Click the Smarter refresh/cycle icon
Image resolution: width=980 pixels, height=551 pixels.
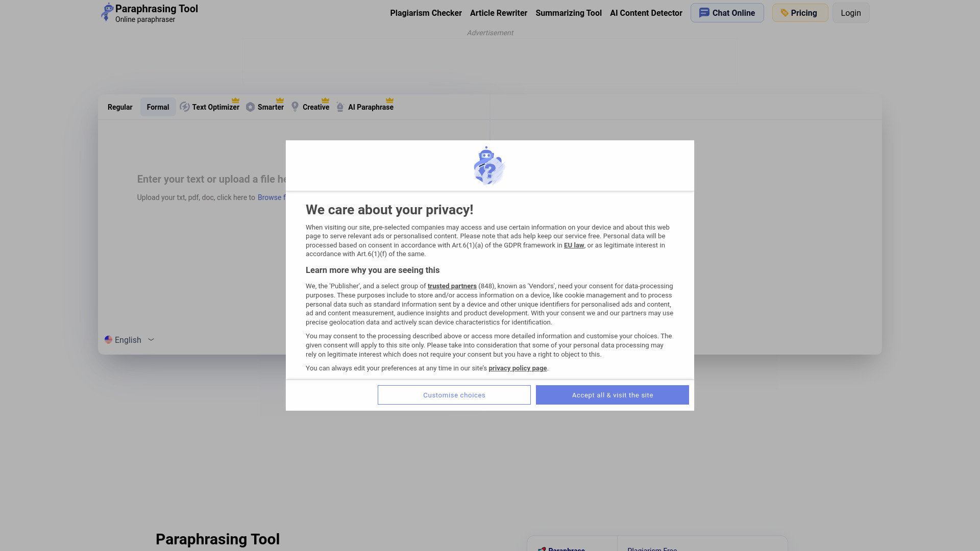(250, 107)
